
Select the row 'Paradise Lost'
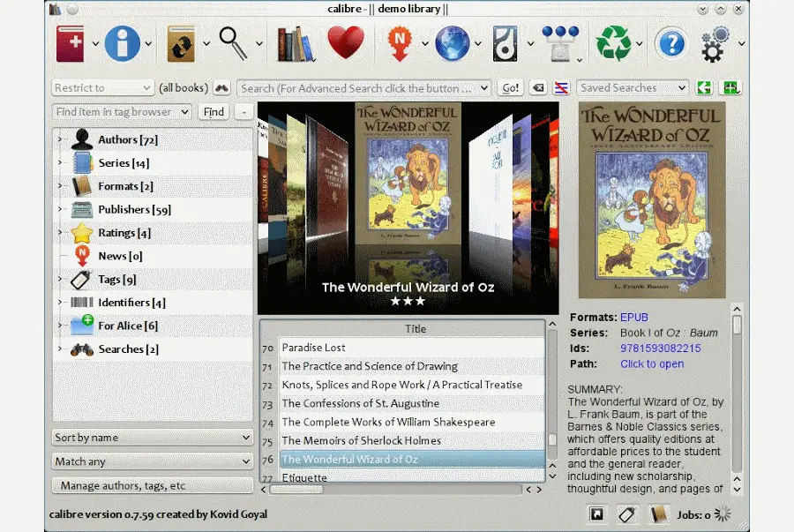click(412, 348)
